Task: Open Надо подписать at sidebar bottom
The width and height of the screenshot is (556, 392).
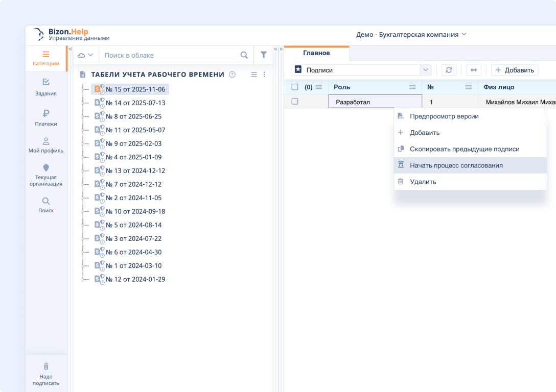Action: click(x=46, y=374)
